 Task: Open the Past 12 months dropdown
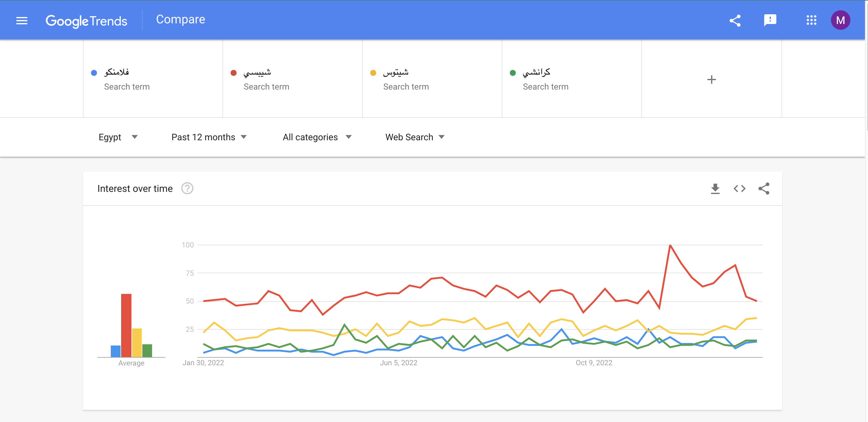click(x=209, y=137)
